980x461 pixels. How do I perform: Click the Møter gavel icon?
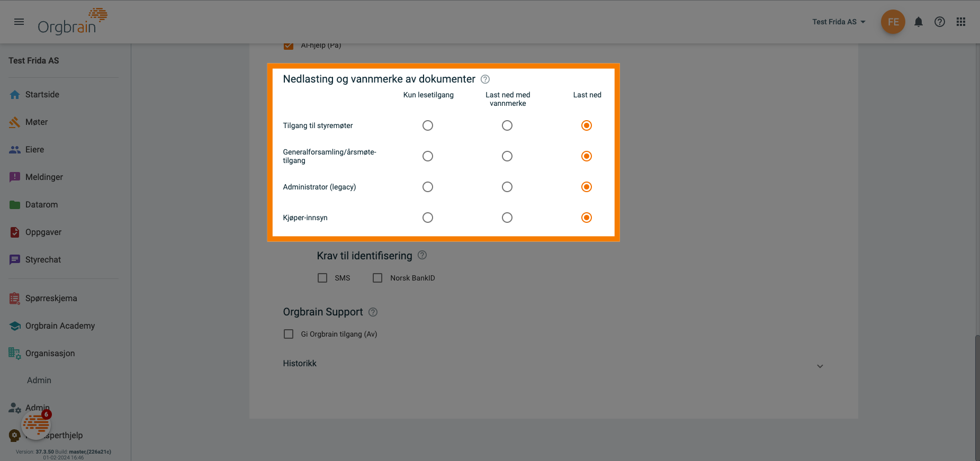coord(15,122)
